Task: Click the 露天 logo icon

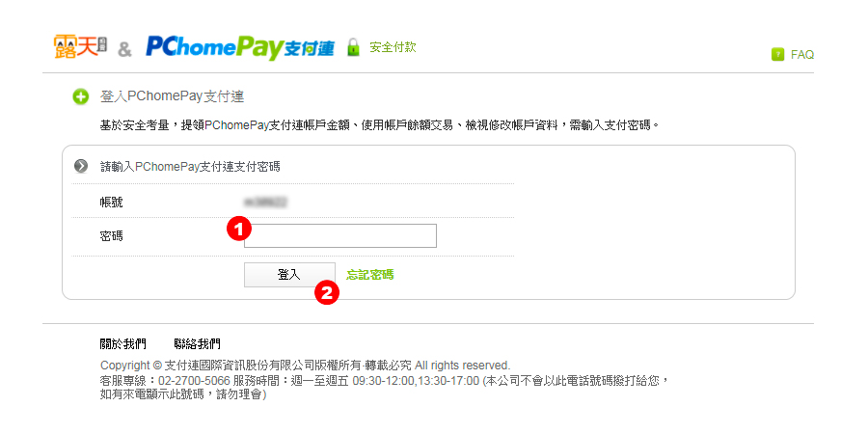Action: [x=81, y=47]
